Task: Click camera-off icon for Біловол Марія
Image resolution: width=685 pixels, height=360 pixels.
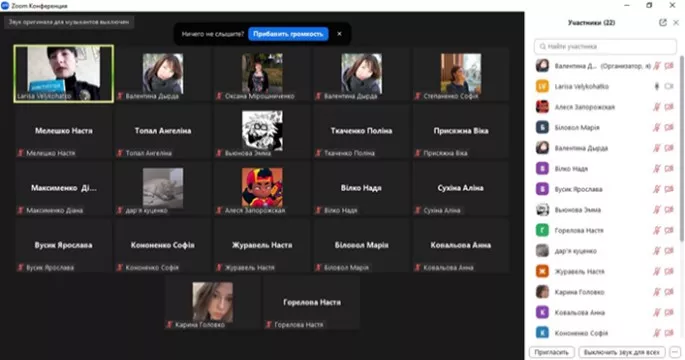Action: tap(669, 128)
